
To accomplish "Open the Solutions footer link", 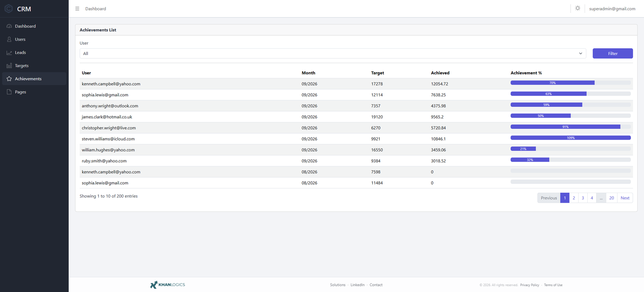I will [337, 285].
